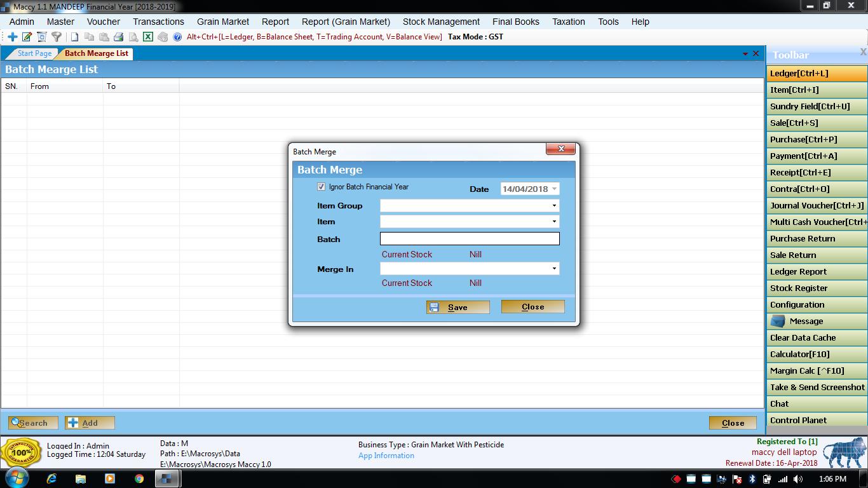
Task: Launch Google Chrome from taskbar
Action: pyautogui.click(x=139, y=479)
